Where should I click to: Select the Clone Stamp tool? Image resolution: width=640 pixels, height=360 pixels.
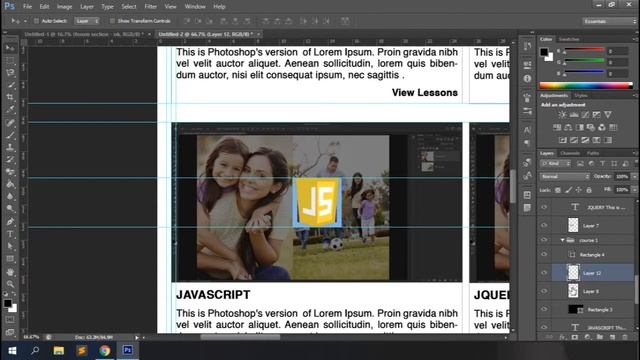pos(10,147)
